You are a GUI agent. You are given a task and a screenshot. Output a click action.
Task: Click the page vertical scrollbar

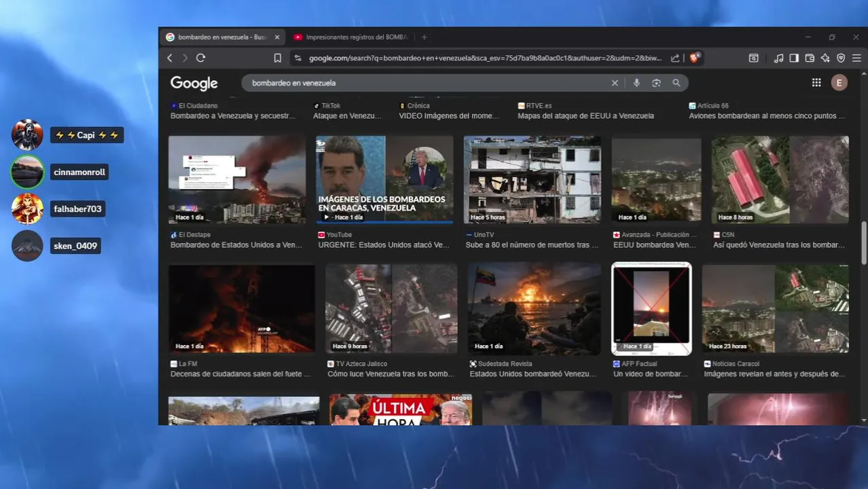864,242
